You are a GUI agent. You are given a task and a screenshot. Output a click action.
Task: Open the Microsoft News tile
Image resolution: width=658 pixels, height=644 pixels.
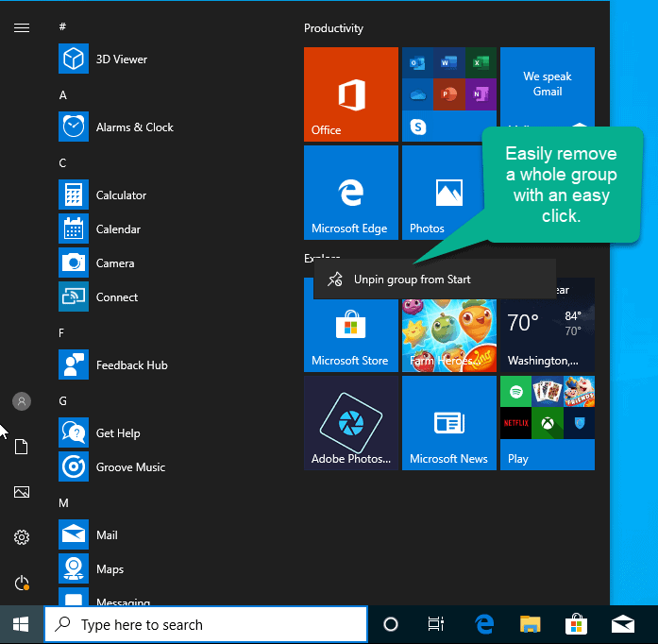(x=449, y=423)
